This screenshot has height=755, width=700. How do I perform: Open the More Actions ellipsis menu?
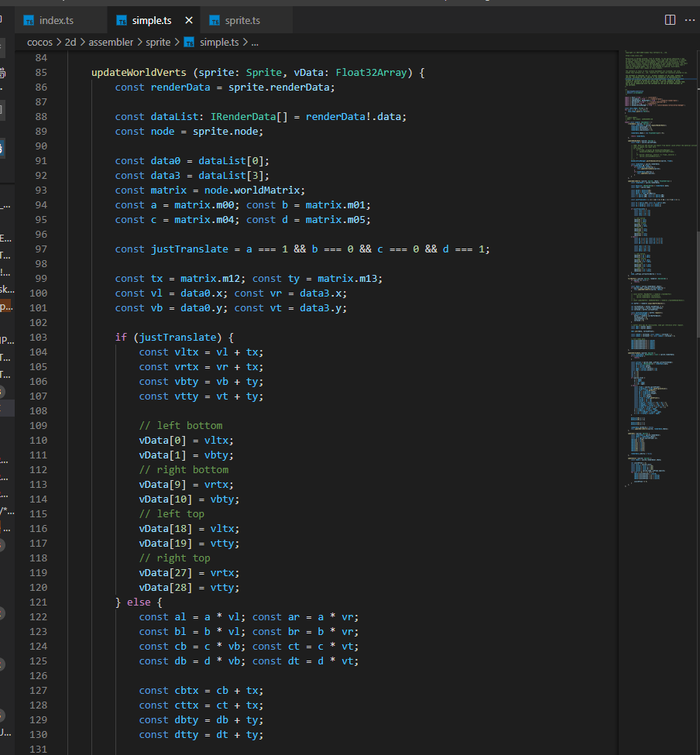pyautogui.click(x=690, y=19)
